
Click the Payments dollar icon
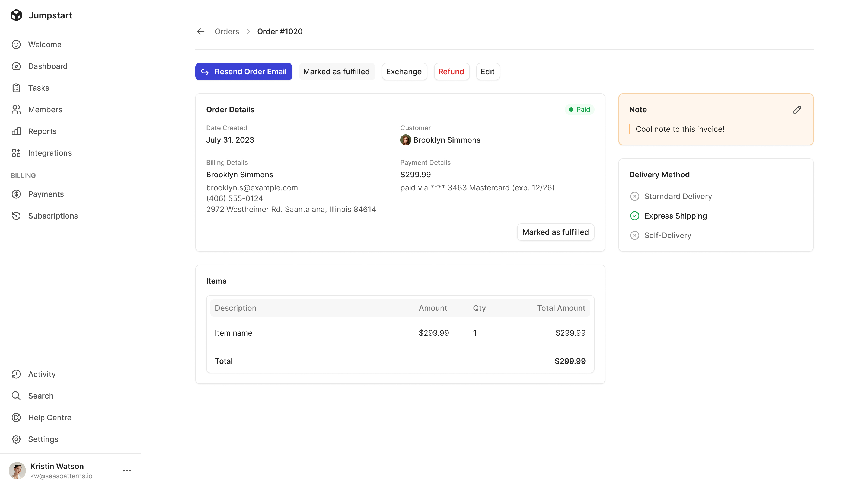[16, 194]
